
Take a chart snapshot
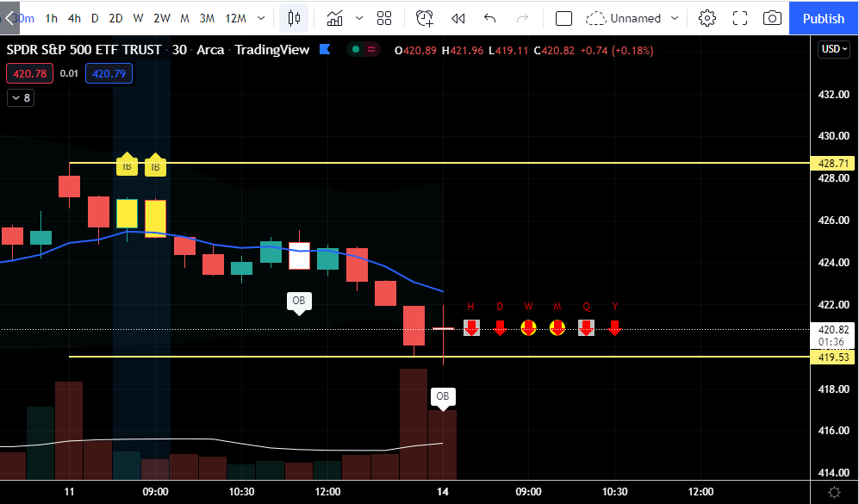[x=773, y=18]
